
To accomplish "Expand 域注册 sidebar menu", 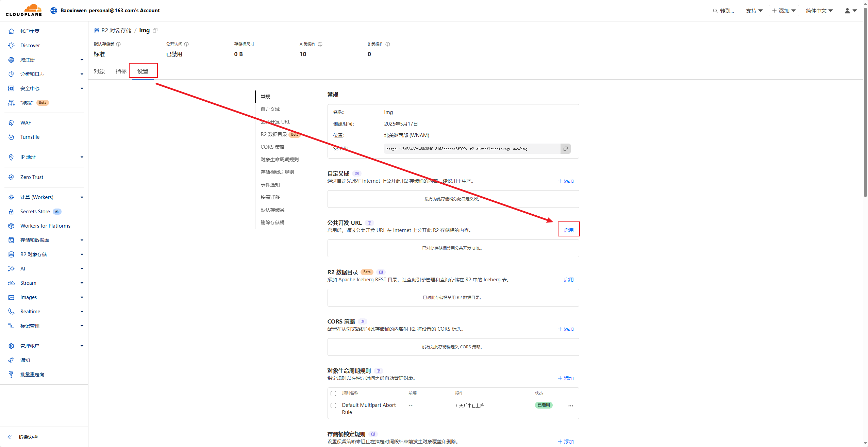I will point(82,60).
